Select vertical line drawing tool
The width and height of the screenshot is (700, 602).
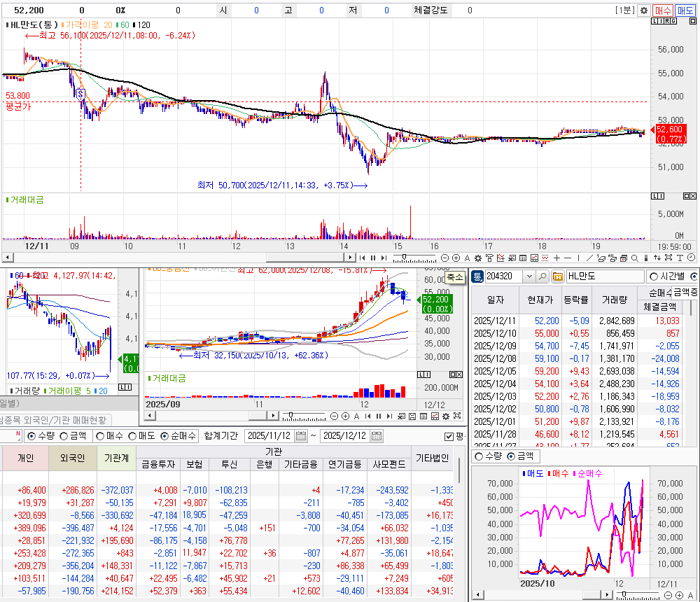[579, 258]
